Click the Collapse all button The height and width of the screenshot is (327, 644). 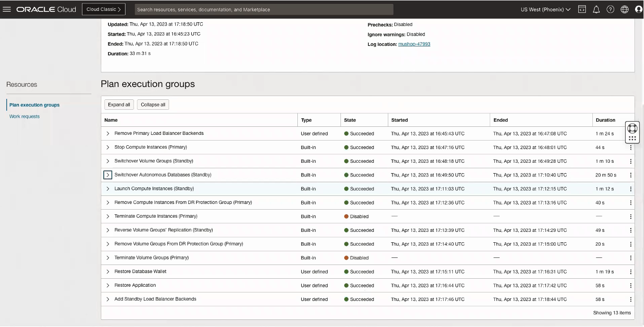pyautogui.click(x=152, y=104)
